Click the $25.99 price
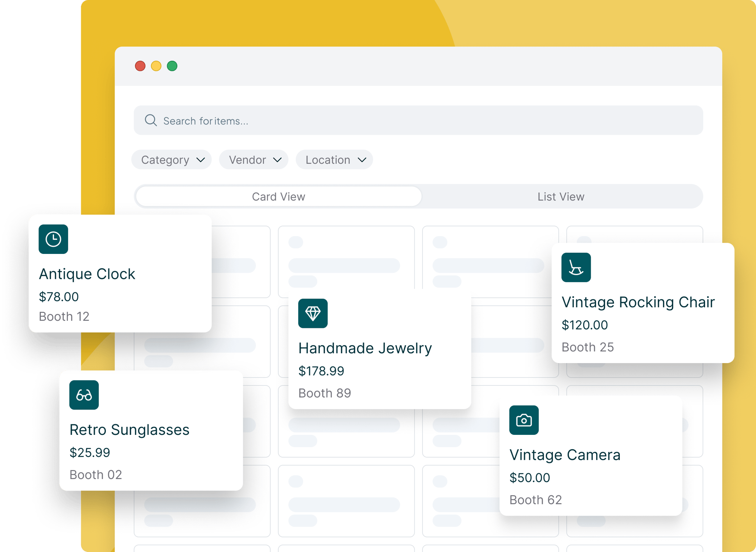The height and width of the screenshot is (552, 756). 90,453
